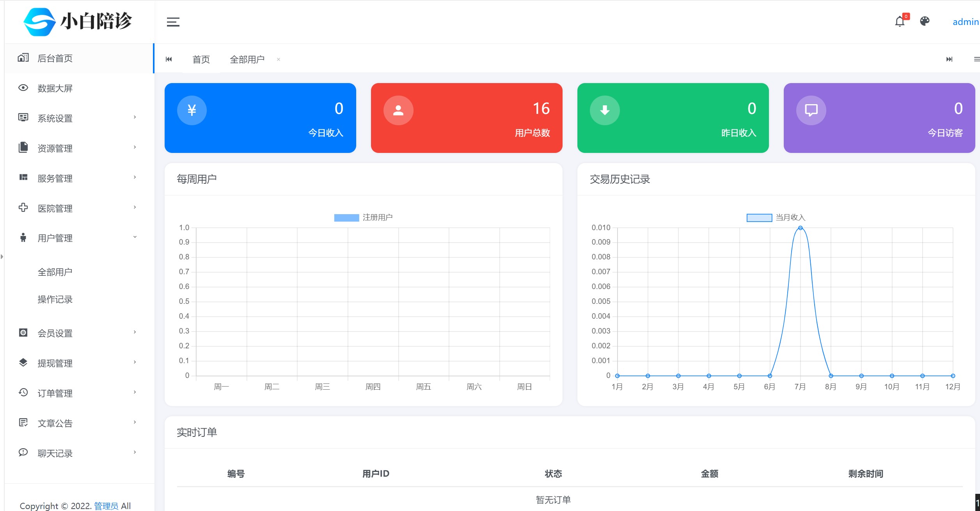The image size is (980, 511).
Task: Open the admin account menu
Action: 966,22
